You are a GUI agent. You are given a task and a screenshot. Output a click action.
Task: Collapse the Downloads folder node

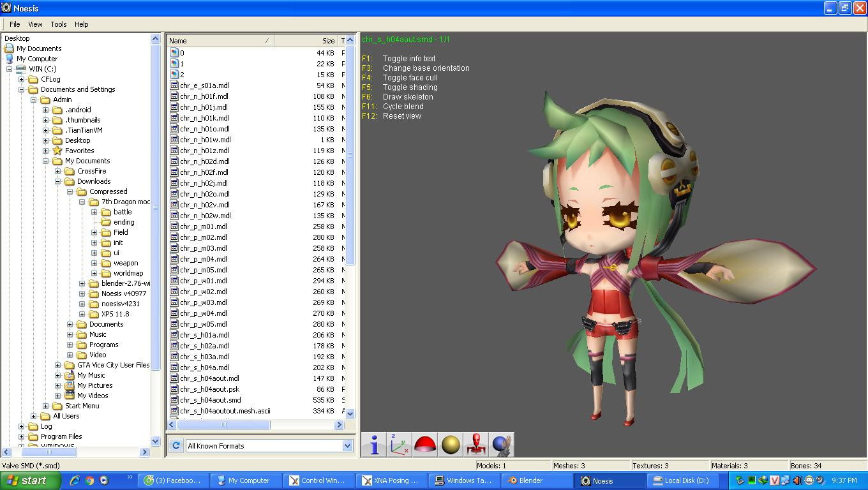click(58, 181)
